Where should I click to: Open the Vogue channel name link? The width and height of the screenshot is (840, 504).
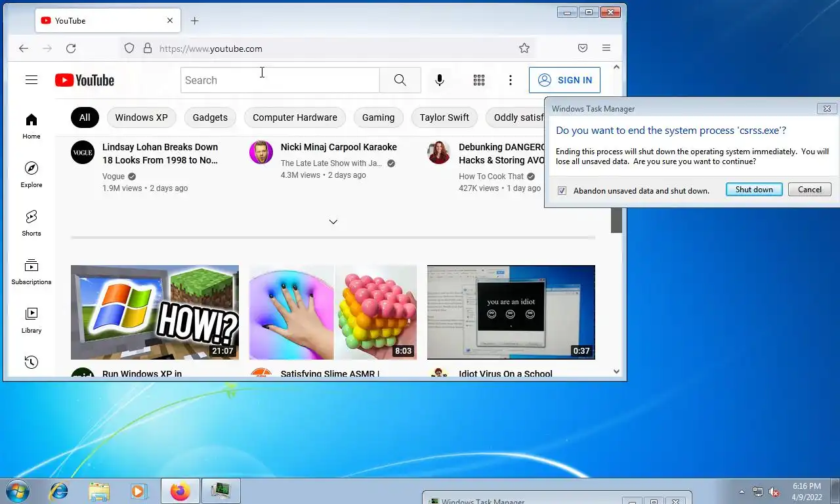click(114, 177)
